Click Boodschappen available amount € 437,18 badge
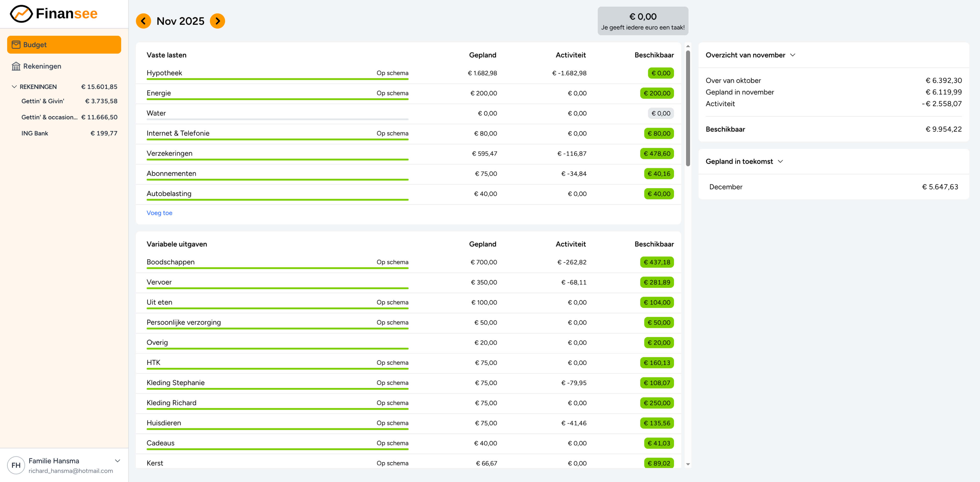980x482 pixels. (657, 262)
